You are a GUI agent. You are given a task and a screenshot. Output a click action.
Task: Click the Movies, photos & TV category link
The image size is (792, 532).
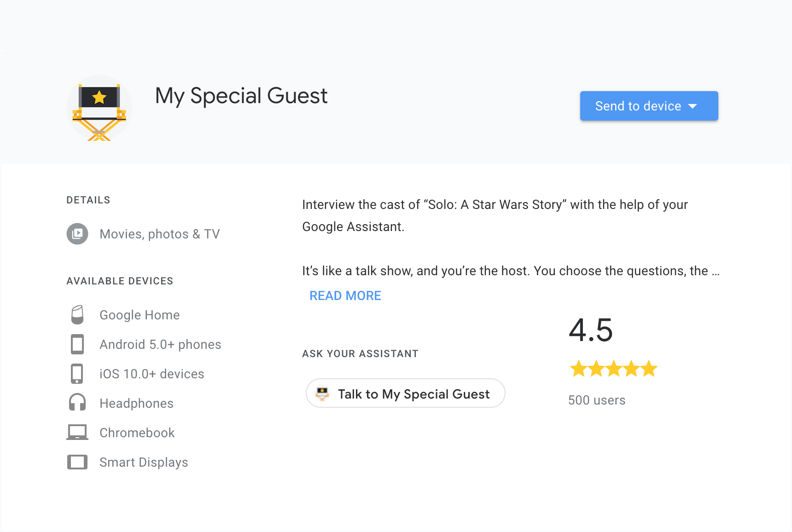[x=160, y=234]
